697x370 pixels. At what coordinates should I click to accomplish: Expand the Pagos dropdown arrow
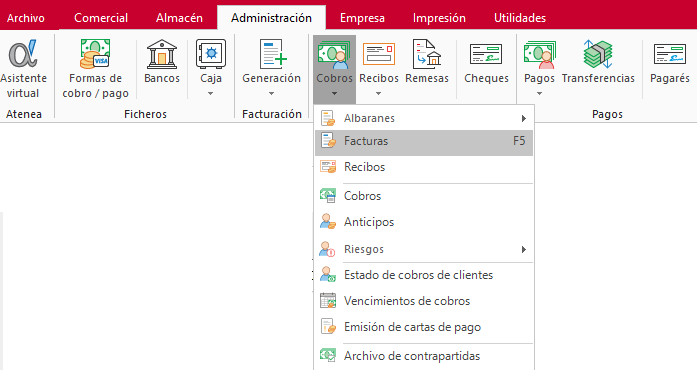[x=540, y=94]
